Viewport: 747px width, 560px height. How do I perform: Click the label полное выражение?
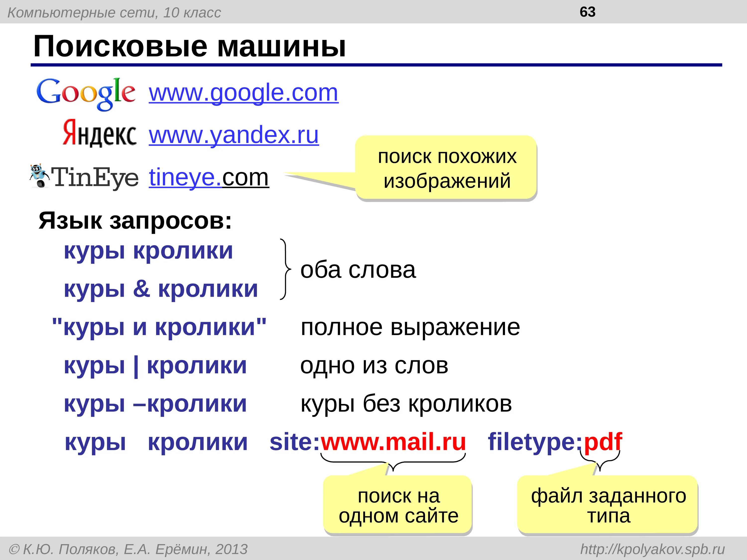[410, 328]
